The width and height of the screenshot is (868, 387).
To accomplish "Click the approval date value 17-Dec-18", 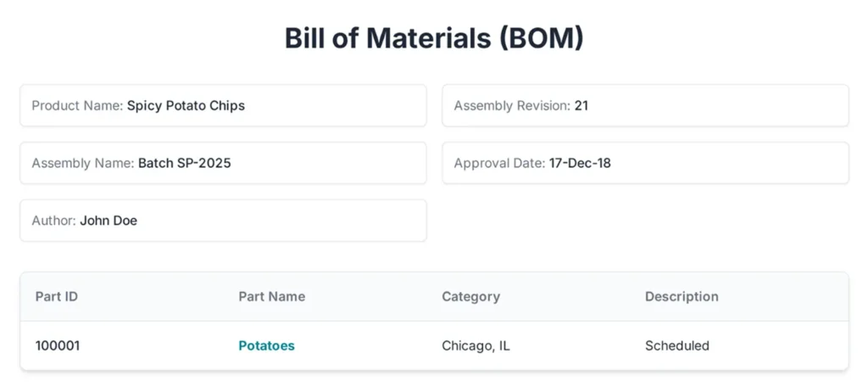I will tap(580, 163).
